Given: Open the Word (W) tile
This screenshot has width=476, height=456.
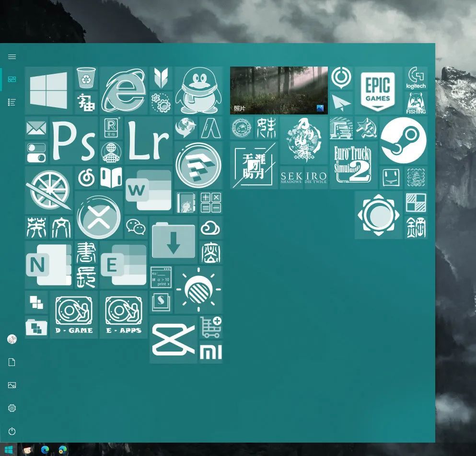Looking at the screenshot, I should point(149,190).
